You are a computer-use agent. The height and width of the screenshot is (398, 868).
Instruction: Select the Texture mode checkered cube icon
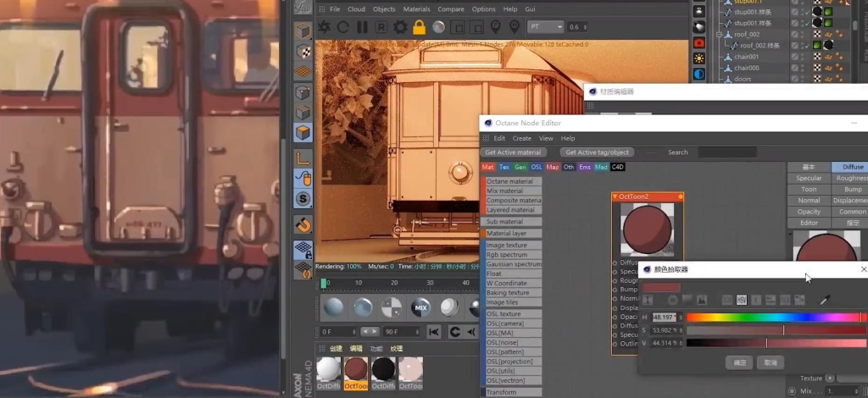303,52
